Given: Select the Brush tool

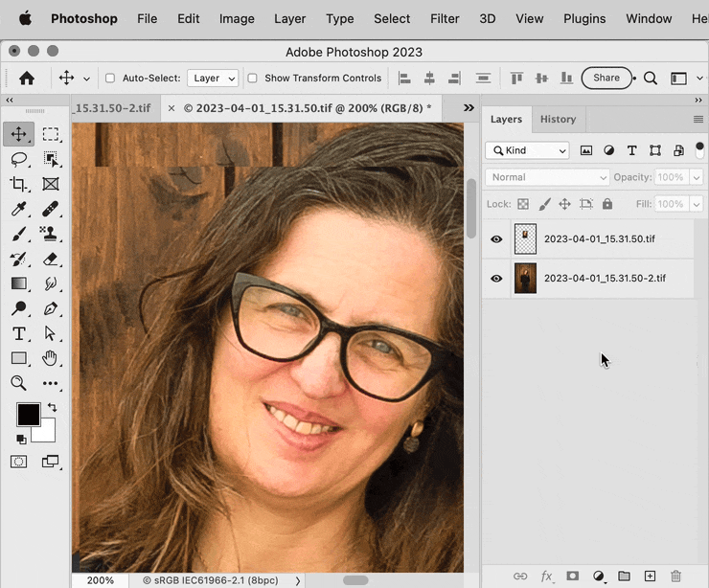Looking at the screenshot, I should [18, 234].
